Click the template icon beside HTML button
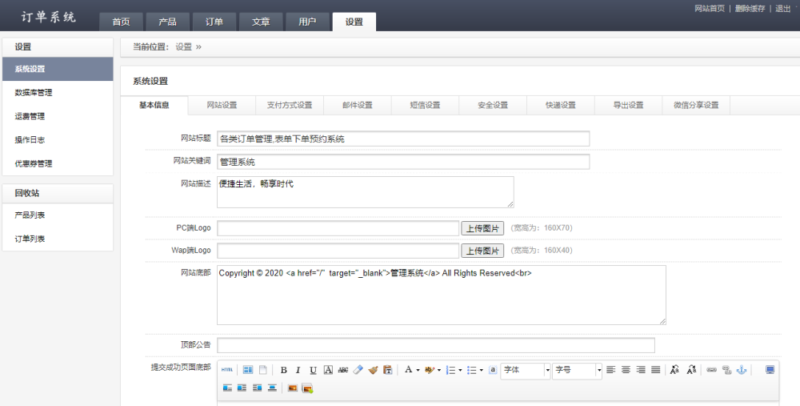Viewport: 800px width, 406px height. [x=248, y=370]
